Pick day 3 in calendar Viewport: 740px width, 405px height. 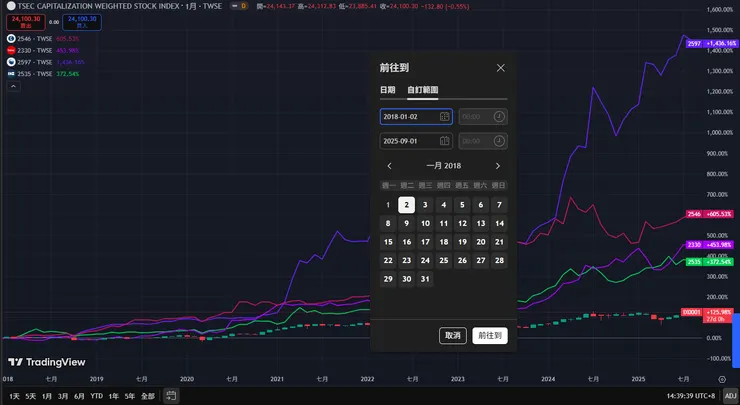coord(425,205)
